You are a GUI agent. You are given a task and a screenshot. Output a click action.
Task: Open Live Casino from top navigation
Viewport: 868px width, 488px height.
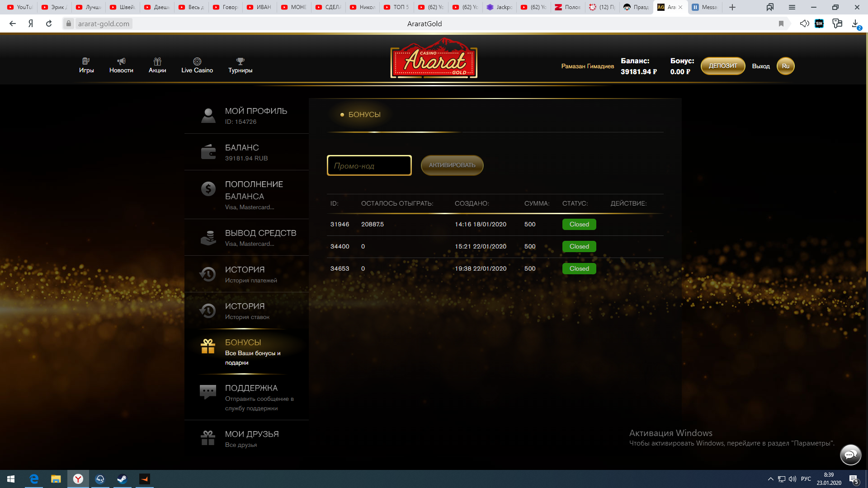[x=197, y=66]
